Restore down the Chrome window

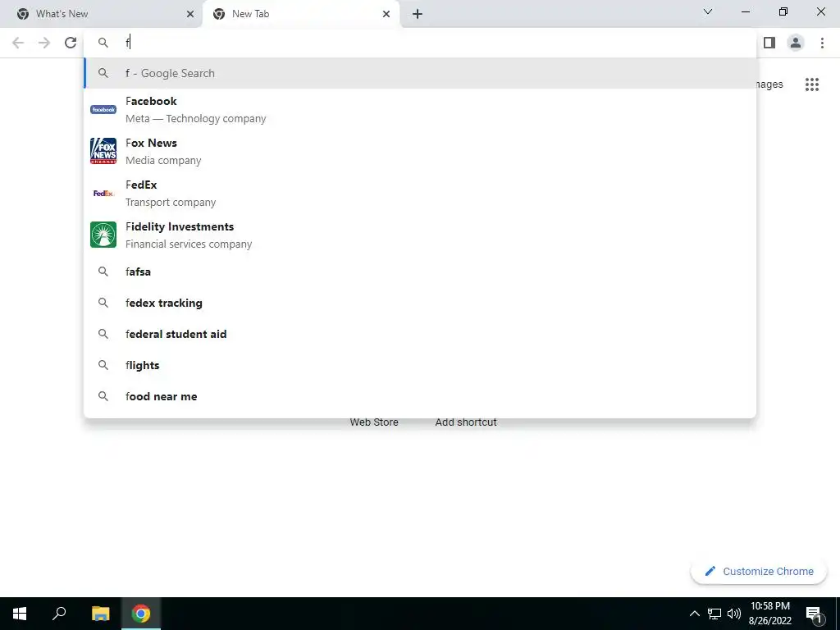783,11
